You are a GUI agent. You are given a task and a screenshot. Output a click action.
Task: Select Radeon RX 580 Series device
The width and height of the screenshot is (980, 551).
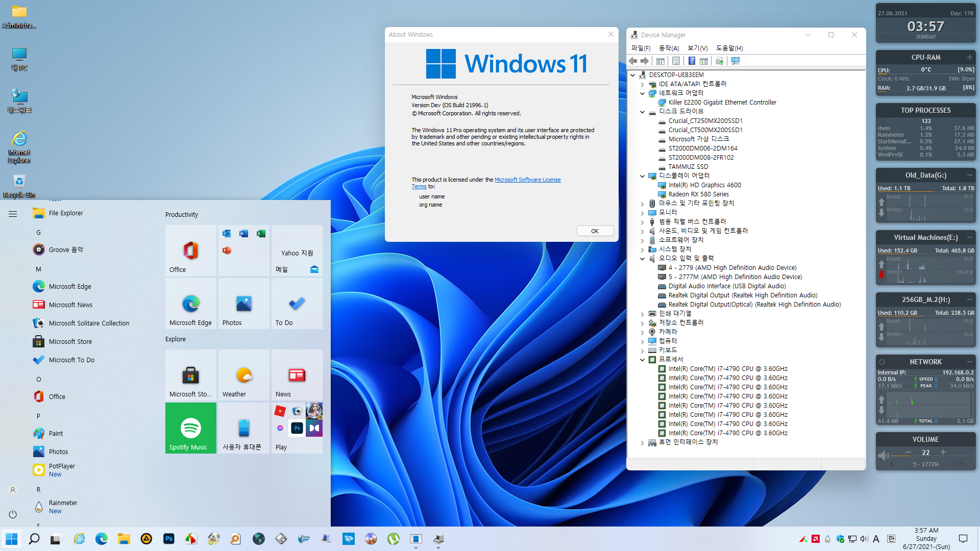tap(699, 194)
